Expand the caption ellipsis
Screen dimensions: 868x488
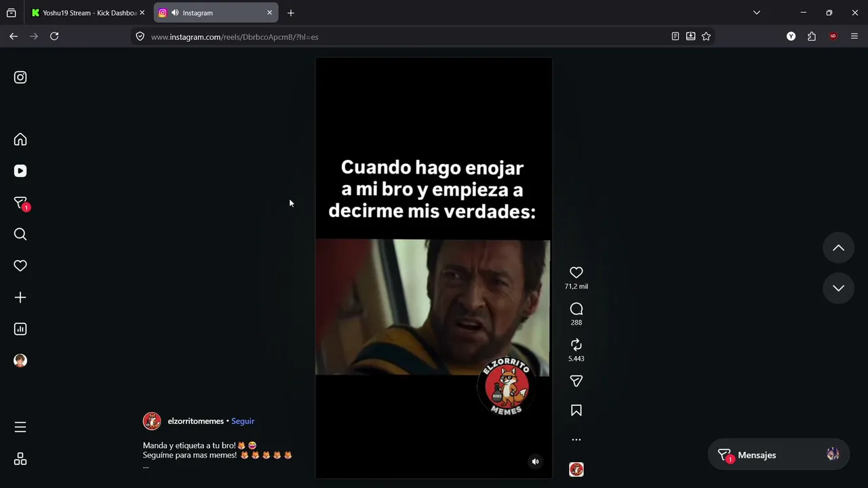coord(146,466)
